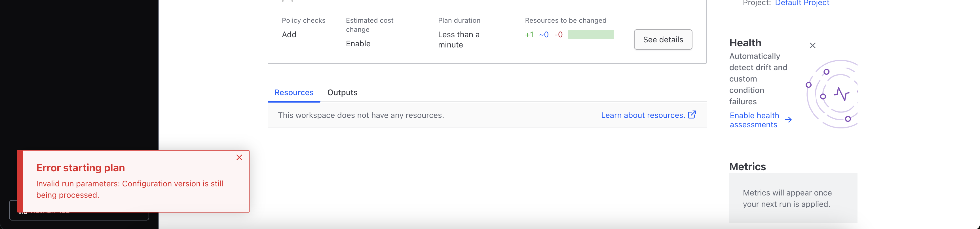Click the Metrics placeholder box

coord(793,198)
